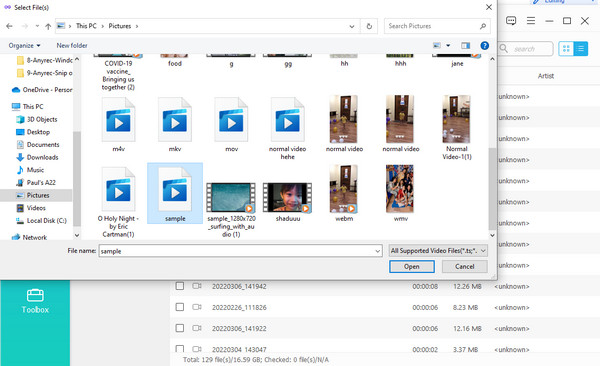The width and height of the screenshot is (600, 366).
Task: Open Videos in navigation pane
Action: coord(31,208)
